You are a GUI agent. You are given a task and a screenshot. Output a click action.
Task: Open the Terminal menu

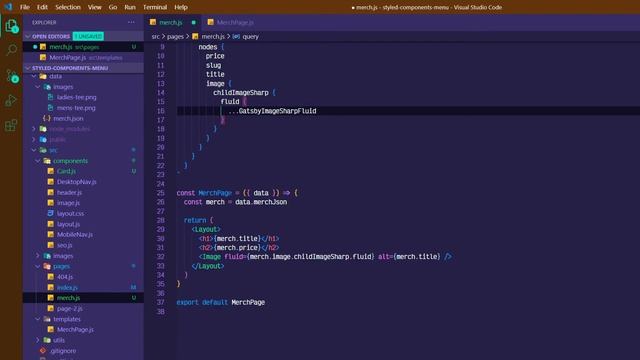[155, 7]
